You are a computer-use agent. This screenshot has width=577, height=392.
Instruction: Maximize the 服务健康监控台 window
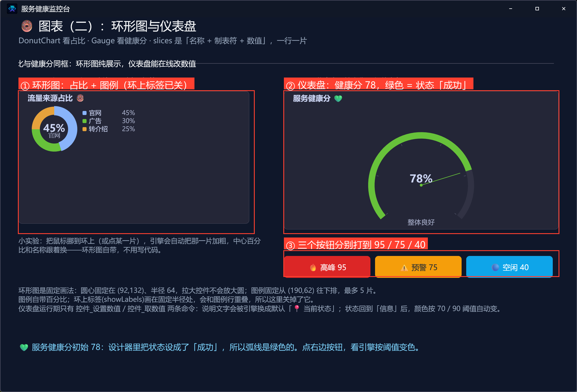pyautogui.click(x=537, y=9)
